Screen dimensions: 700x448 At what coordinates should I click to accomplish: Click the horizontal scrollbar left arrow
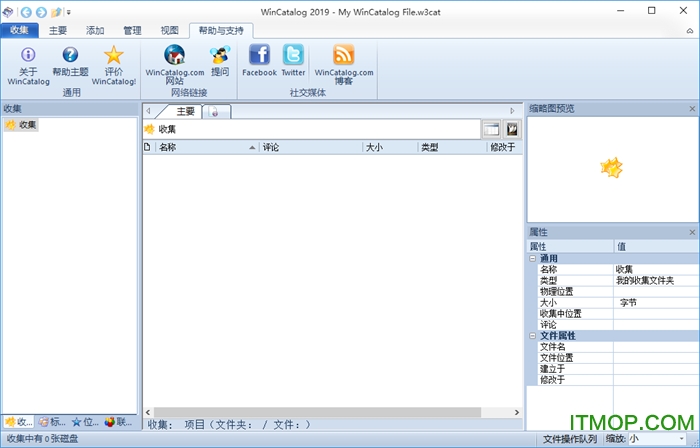click(x=148, y=412)
